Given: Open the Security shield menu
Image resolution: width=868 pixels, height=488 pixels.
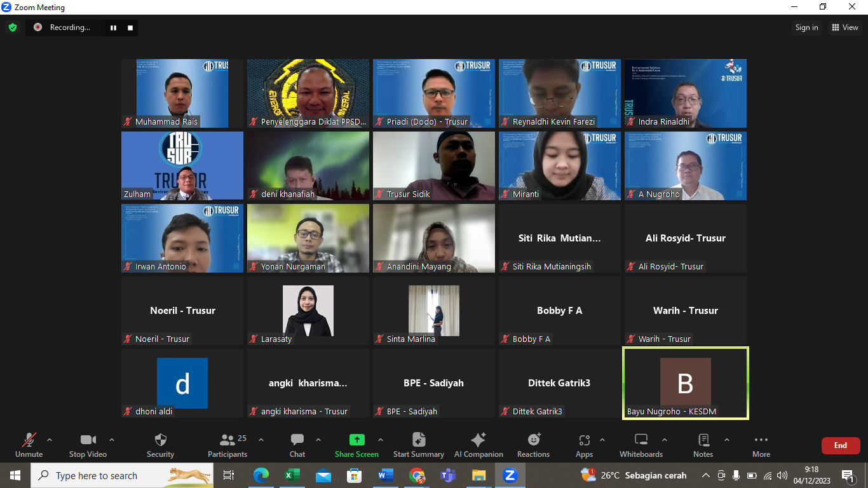Looking at the screenshot, I should tap(160, 445).
